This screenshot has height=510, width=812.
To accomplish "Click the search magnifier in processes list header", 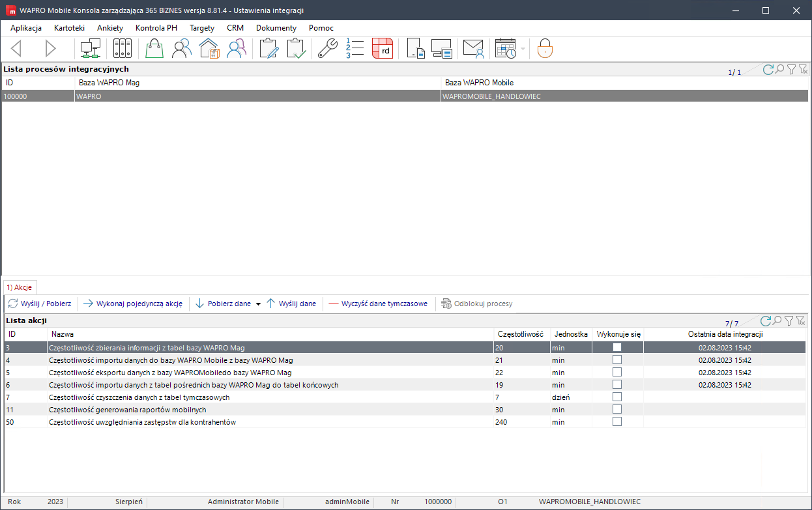I will [779, 69].
